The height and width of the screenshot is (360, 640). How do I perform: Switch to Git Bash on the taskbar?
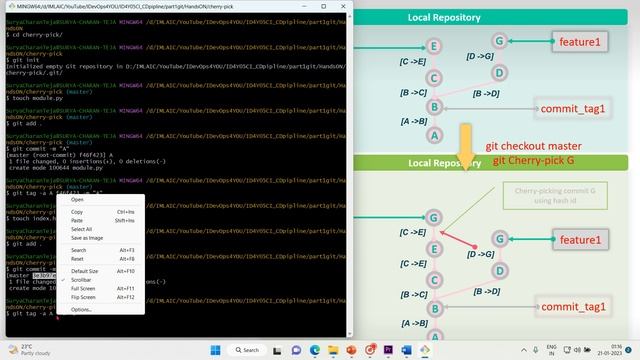[425, 350]
